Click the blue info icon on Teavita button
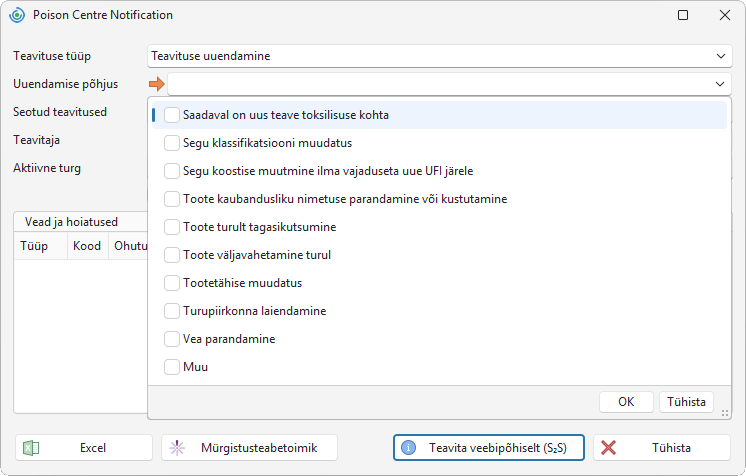The width and height of the screenshot is (746, 476). click(x=408, y=448)
